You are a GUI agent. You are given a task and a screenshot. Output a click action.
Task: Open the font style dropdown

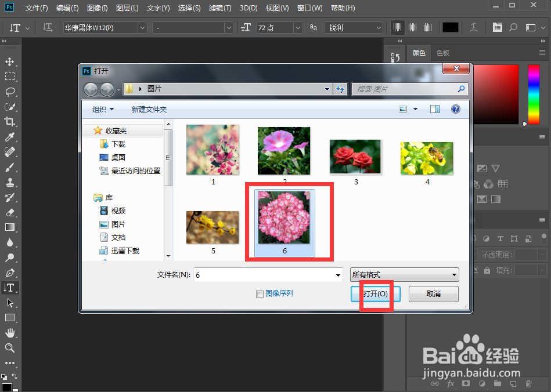coord(229,28)
